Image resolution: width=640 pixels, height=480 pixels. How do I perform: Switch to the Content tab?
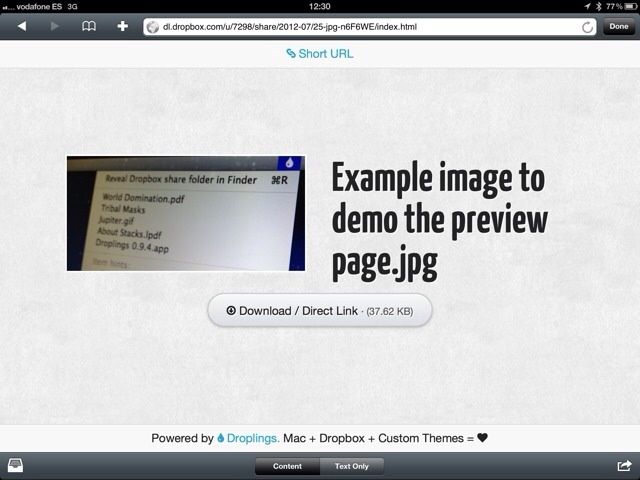tap(287, 466)
